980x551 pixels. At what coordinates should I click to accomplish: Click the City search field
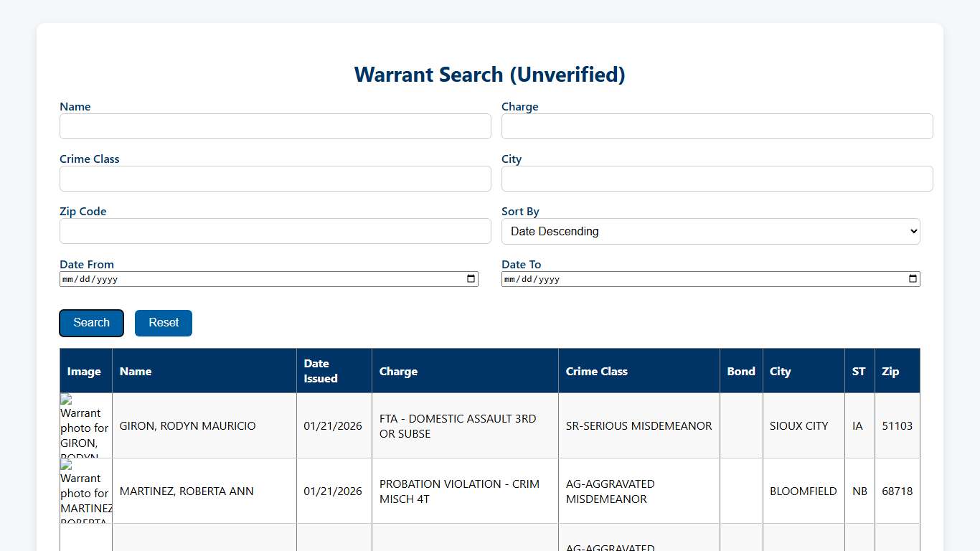[x=717, y=179]
